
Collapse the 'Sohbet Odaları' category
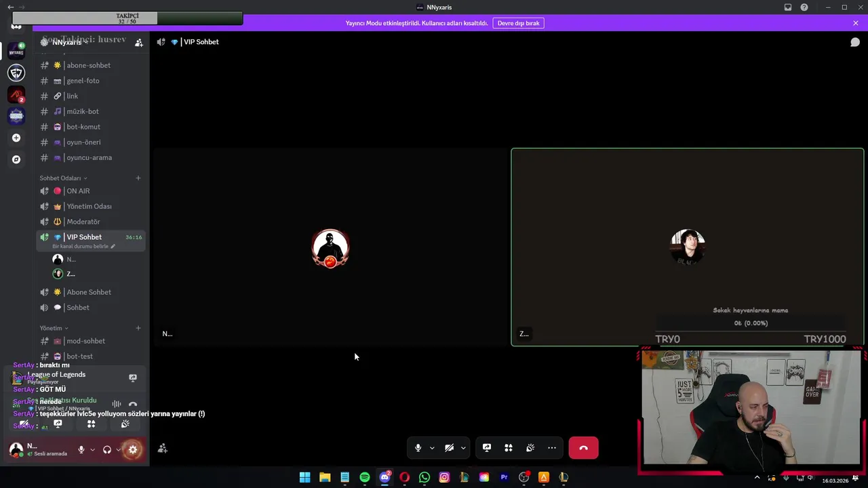pyautogui.click(x=63, y=178)
